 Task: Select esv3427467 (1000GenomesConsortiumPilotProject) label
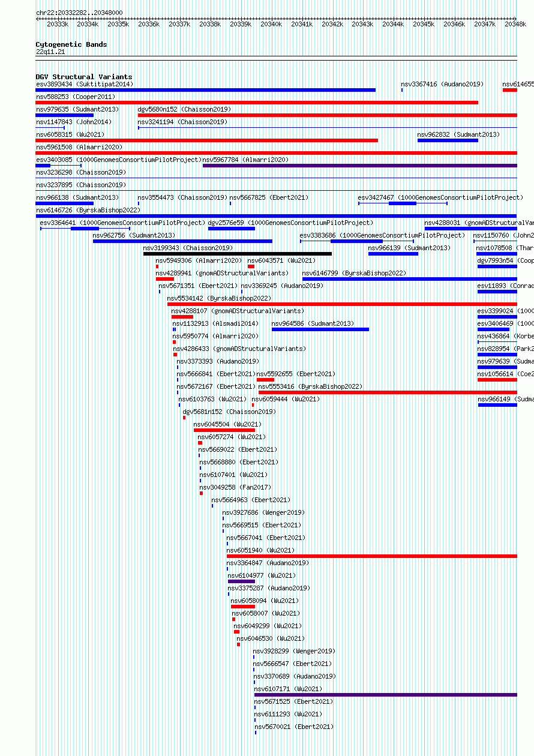pyautogui.click(x=440, y=198)
